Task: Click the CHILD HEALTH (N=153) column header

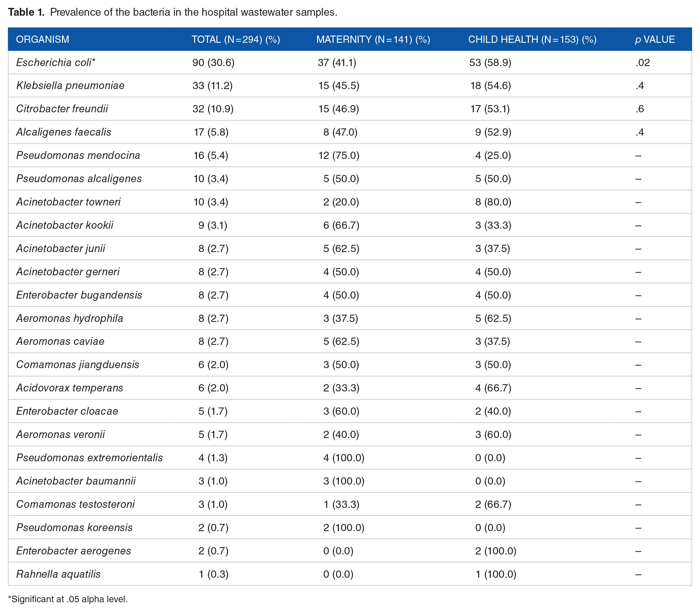Action: 532,39
